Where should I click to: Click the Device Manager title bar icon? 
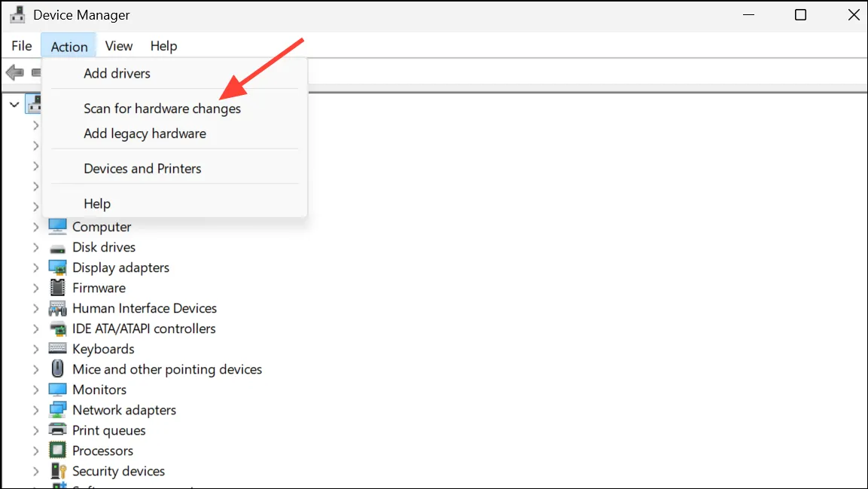tap(18, 15)
